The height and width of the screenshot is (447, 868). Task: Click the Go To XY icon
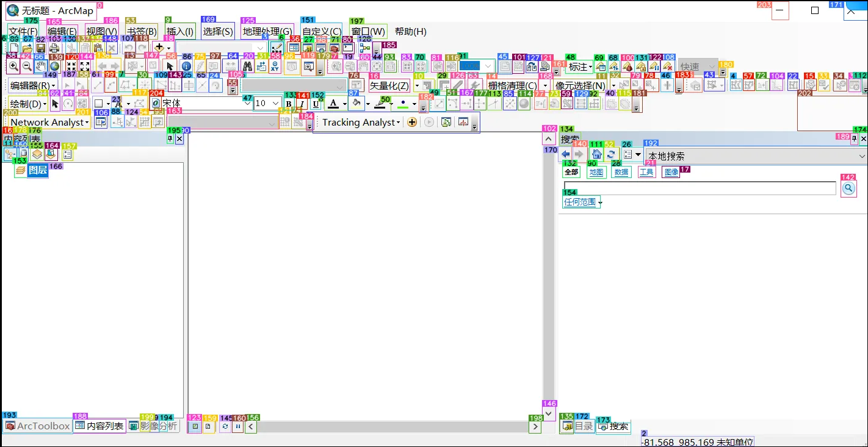coord(275,66)
